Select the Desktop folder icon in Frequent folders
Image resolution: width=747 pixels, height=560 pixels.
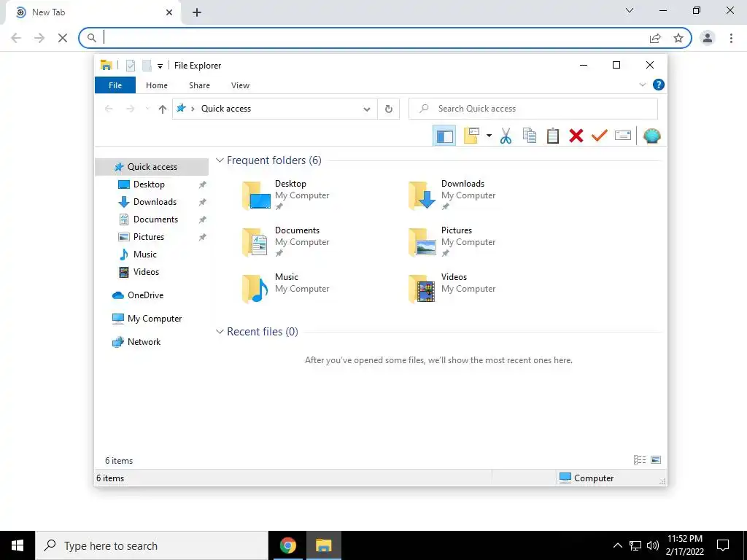coord(256,195)
